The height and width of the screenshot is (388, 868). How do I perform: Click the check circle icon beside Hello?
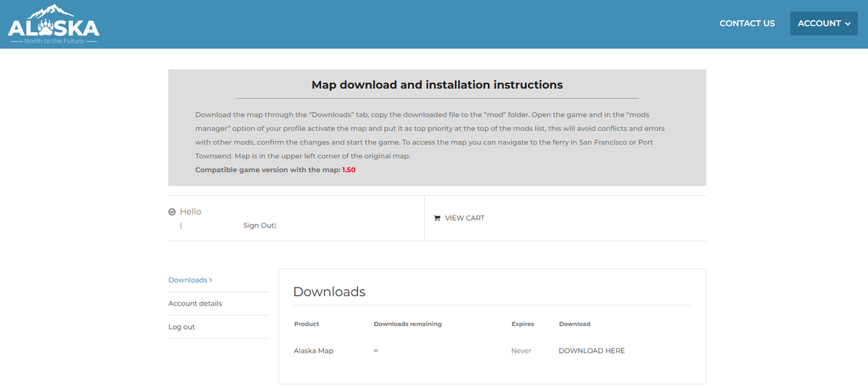pos(172,212)
